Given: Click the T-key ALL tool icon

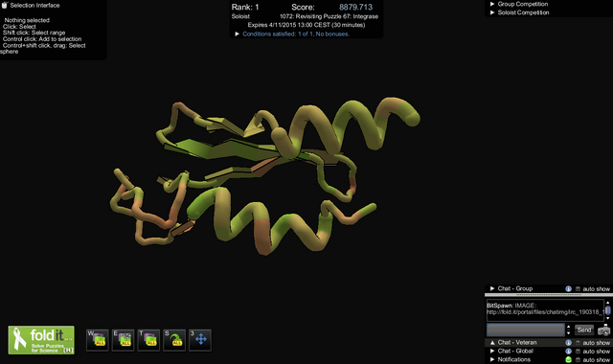Looking at the screenshot, I should click(148, 340).
